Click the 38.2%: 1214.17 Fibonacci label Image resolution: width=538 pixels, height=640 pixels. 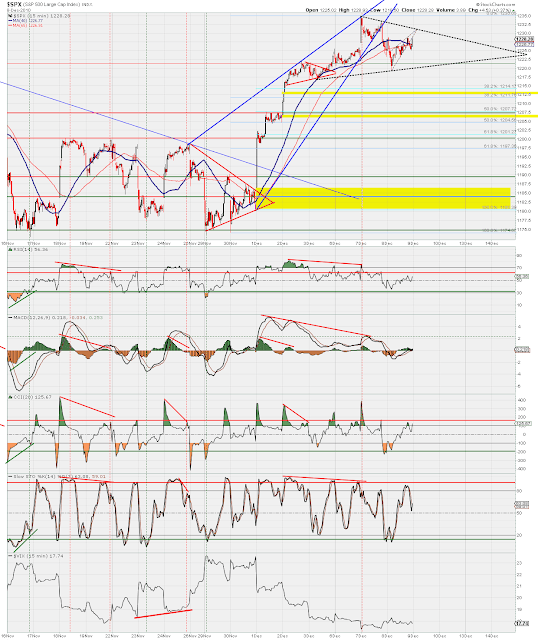[500, 87]
